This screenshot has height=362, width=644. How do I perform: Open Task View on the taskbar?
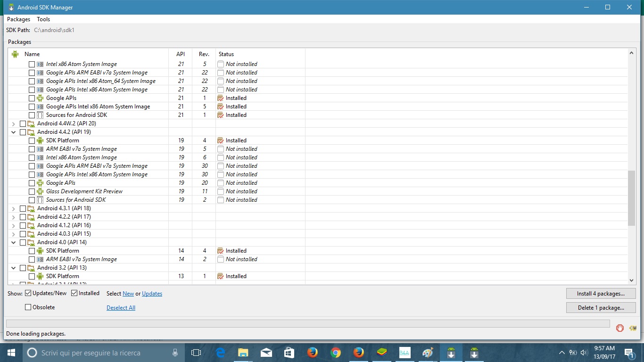tap(196, 353)
